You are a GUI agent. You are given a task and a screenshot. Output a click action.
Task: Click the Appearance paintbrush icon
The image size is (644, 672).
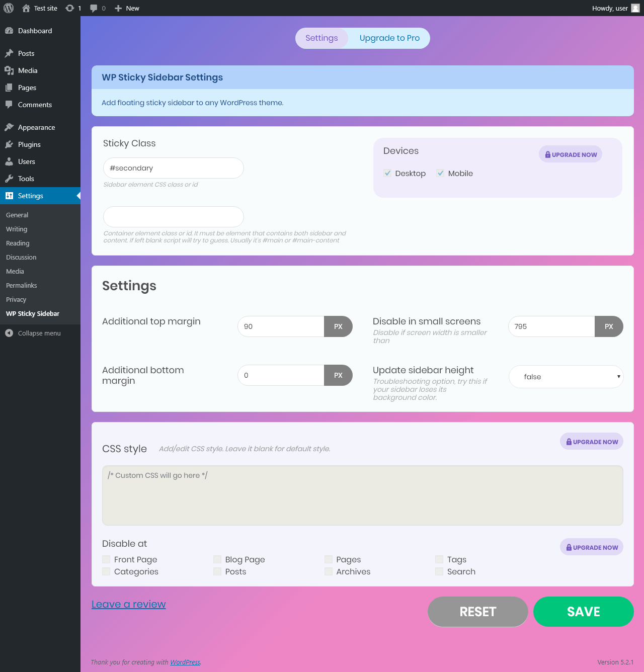tap(9, 127)
